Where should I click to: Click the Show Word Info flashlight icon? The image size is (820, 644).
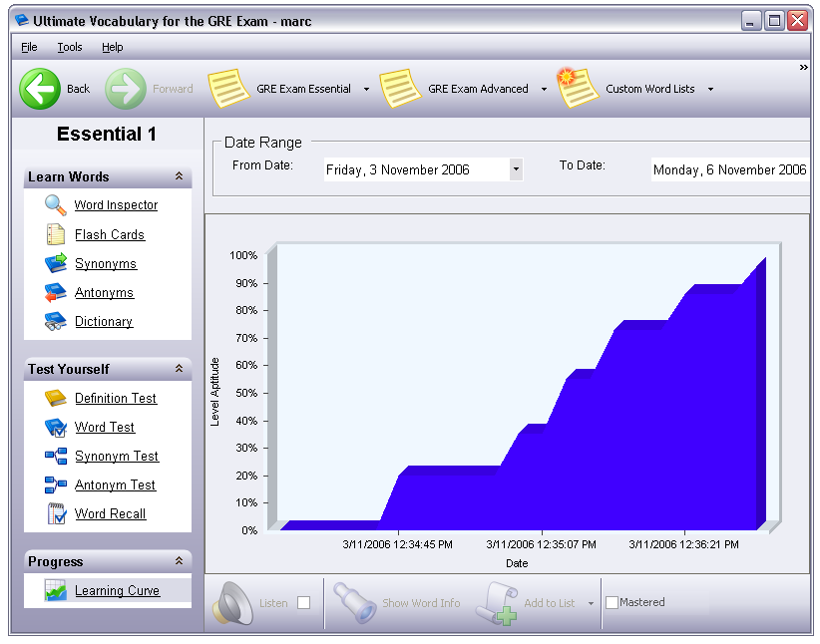click(354, 602)
